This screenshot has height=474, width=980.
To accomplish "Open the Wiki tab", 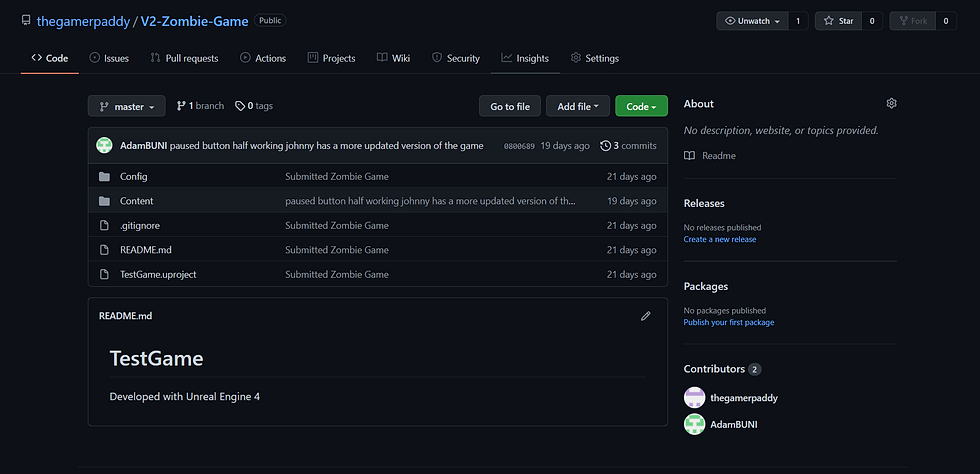I will coord(394,58).
